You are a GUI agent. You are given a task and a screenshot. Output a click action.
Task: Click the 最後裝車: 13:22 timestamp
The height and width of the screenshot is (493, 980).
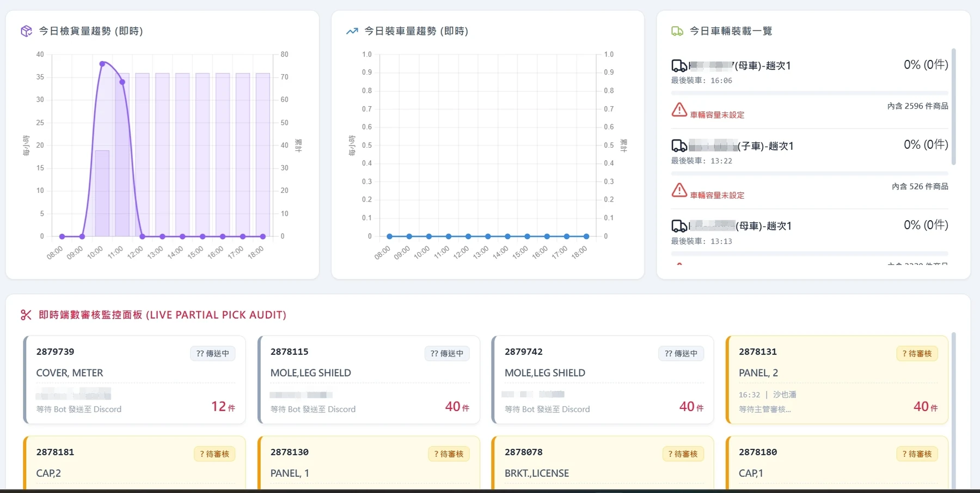pos(701,161)
